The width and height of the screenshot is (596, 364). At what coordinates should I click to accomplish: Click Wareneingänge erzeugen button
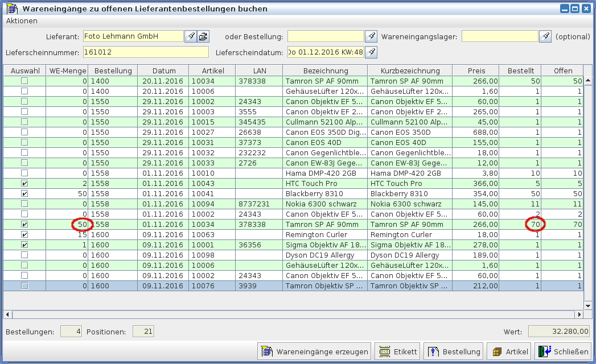[x=315, y=351]
